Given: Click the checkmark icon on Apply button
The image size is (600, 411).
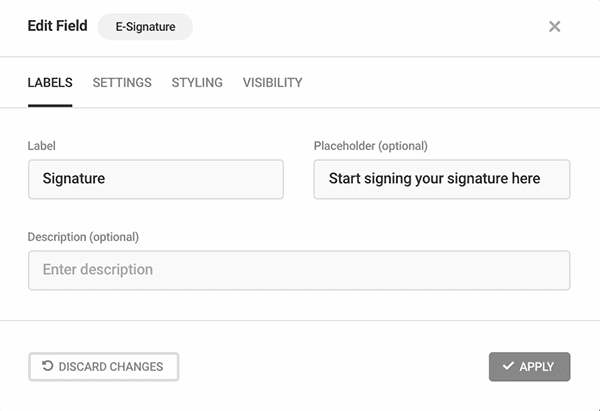Looking at the screenshot, I should [x=508, y=366].
